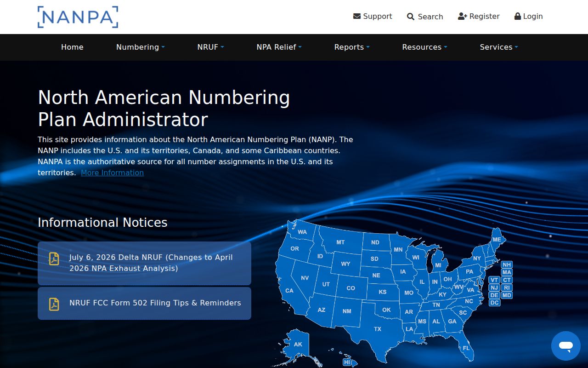
Task: Expand the Numbering dropdown menu
Action: (x=140, y=47)
